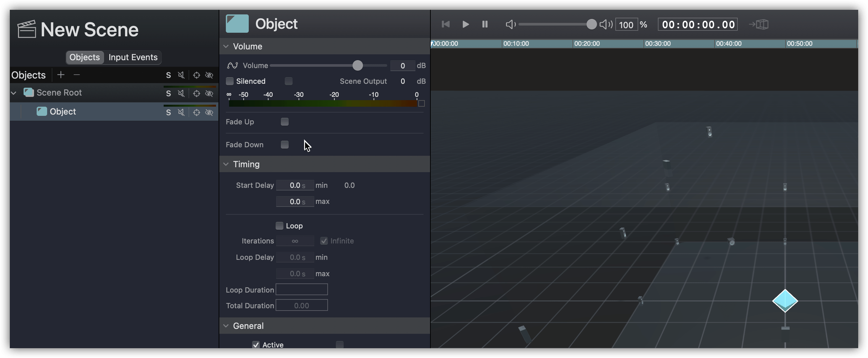The width and height of the screenshot is (868, 358).
Task: Solo the Scene Root with S icon
Action: coord(169,93)
